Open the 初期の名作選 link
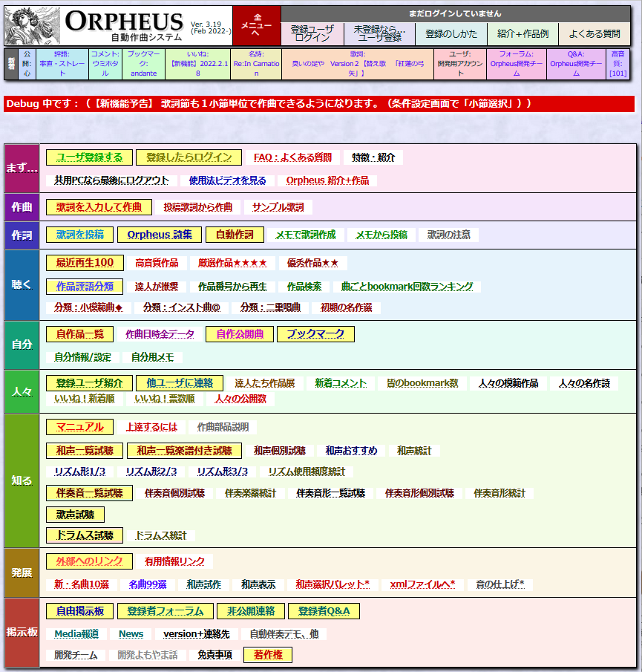The height and width of the screenshot is (672, 642). tap(346, 307)
